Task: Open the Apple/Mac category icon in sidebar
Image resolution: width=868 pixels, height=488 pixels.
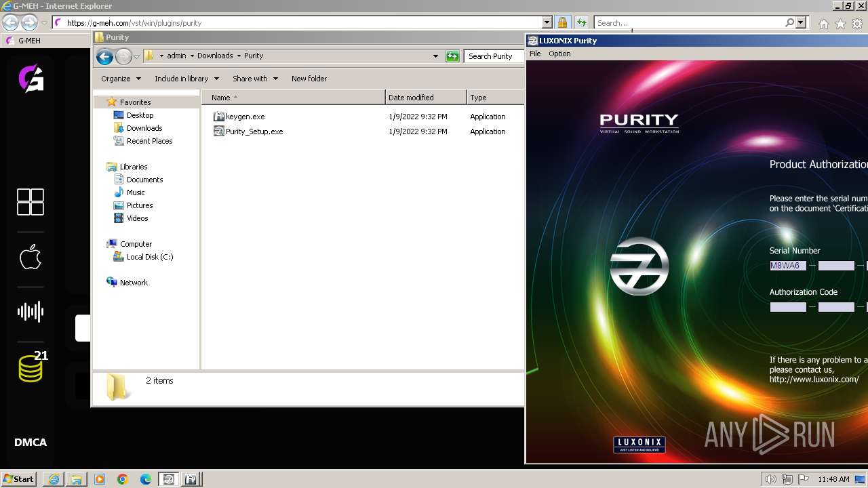Action: tap(31, 257)
